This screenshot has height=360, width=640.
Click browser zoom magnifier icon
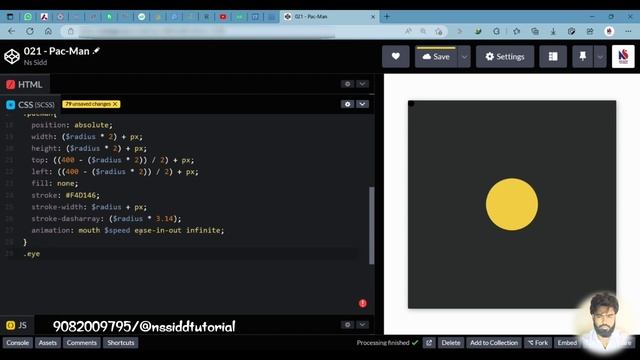point(424,31)
